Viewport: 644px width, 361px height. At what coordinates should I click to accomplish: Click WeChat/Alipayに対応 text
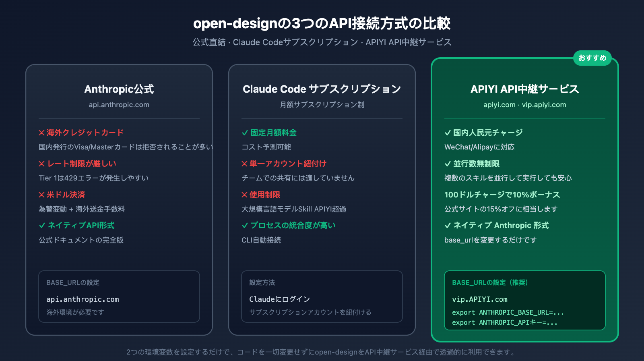click(479, 147)
